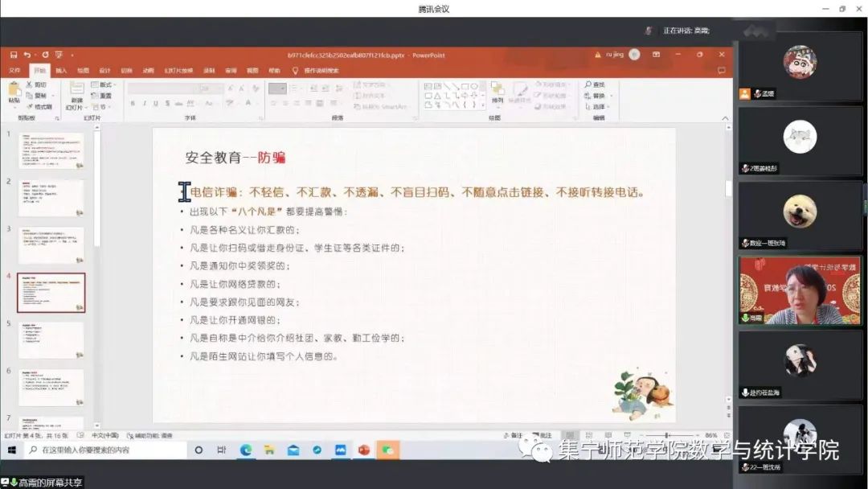Open the Windows Start menu
Image resolution: width=868 pixels, height=489 pixels.
pos(12,450)
